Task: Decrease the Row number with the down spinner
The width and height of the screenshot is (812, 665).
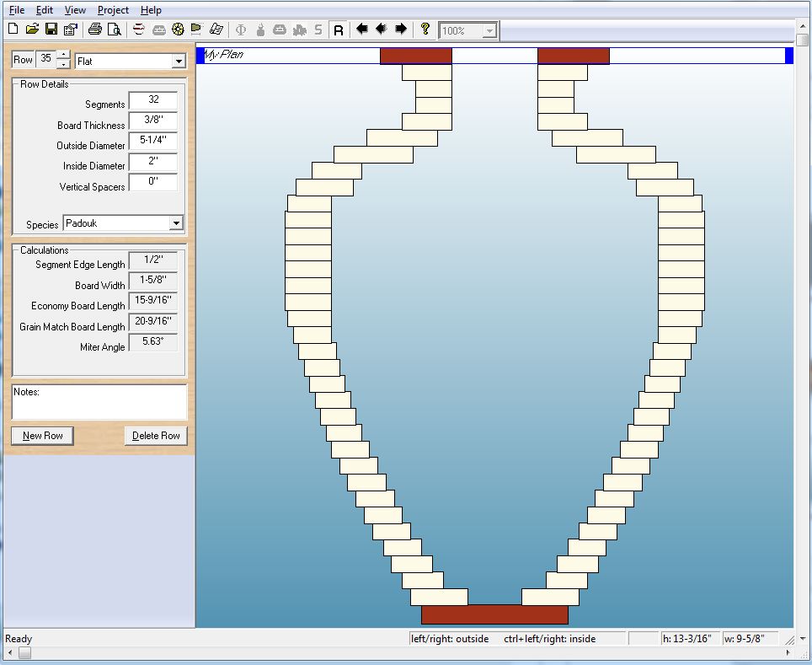Action: pos(62,65)
